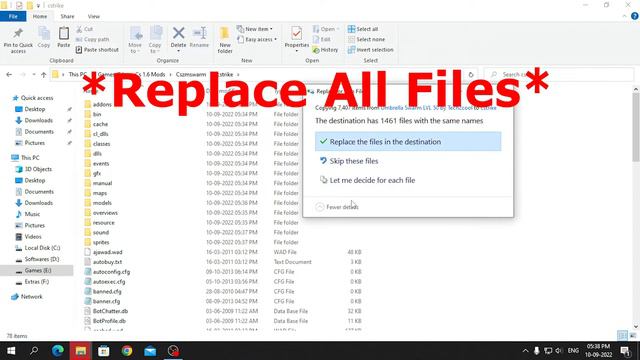Open cstrike destination link in dialog

click(489, 108)
